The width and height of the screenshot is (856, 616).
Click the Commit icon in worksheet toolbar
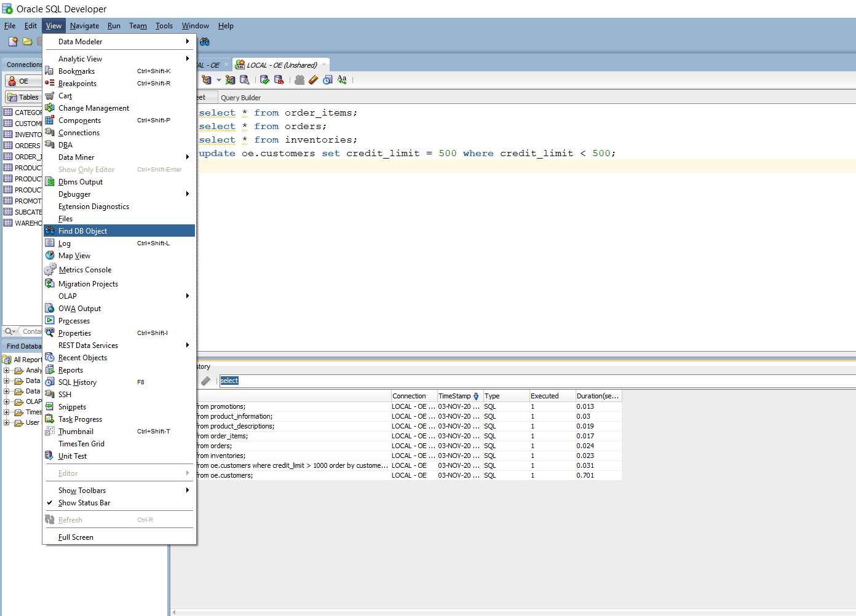coord(264,80)
